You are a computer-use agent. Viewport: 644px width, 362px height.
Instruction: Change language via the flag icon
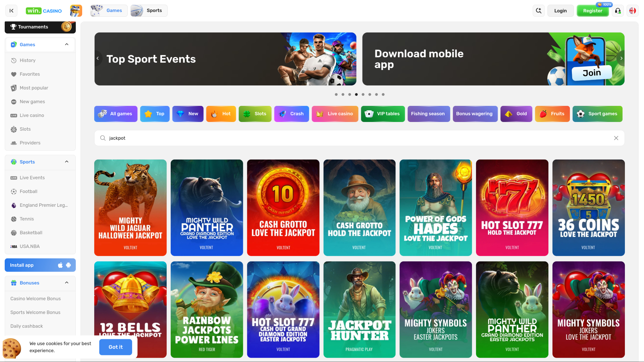click(x=633, y=11)
